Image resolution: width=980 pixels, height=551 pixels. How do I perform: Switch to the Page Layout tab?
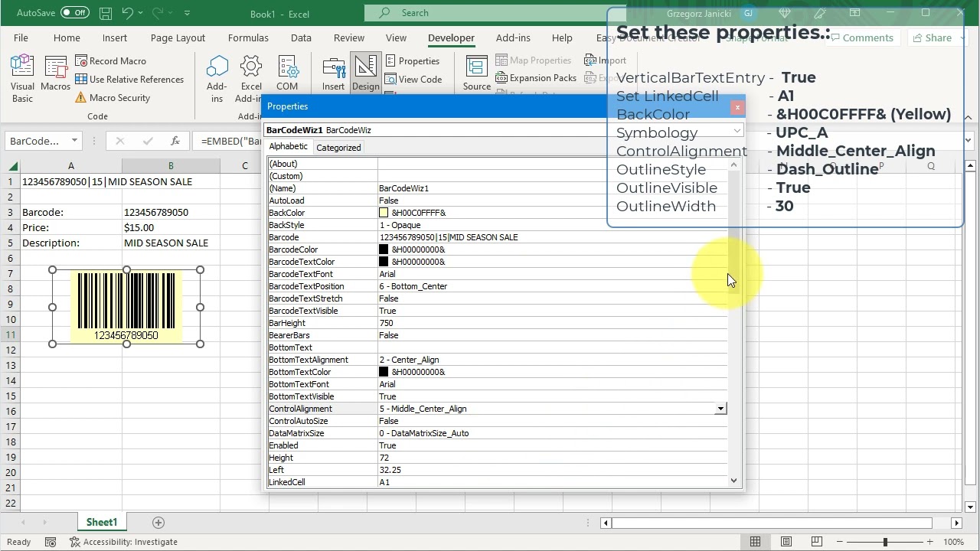[178, 37]
